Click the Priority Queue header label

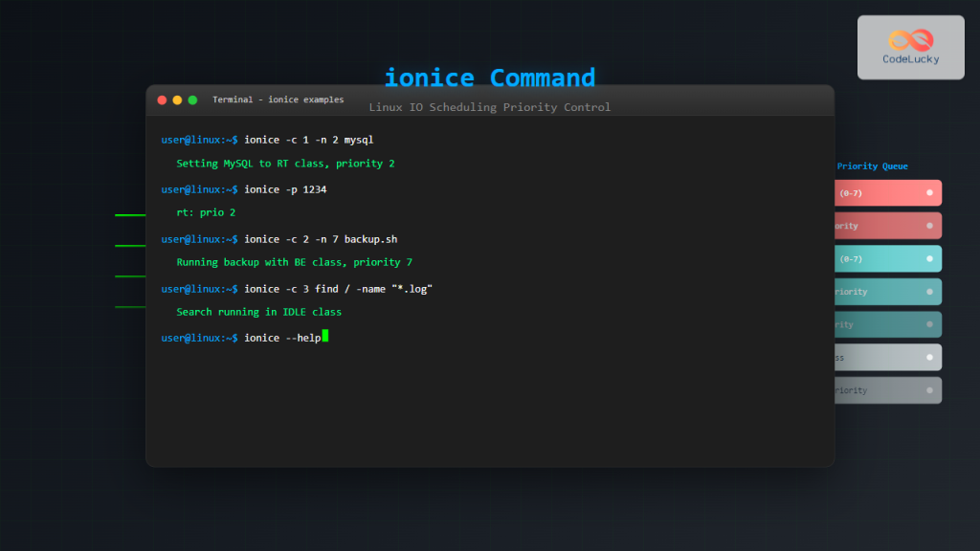tap(873, 165)
